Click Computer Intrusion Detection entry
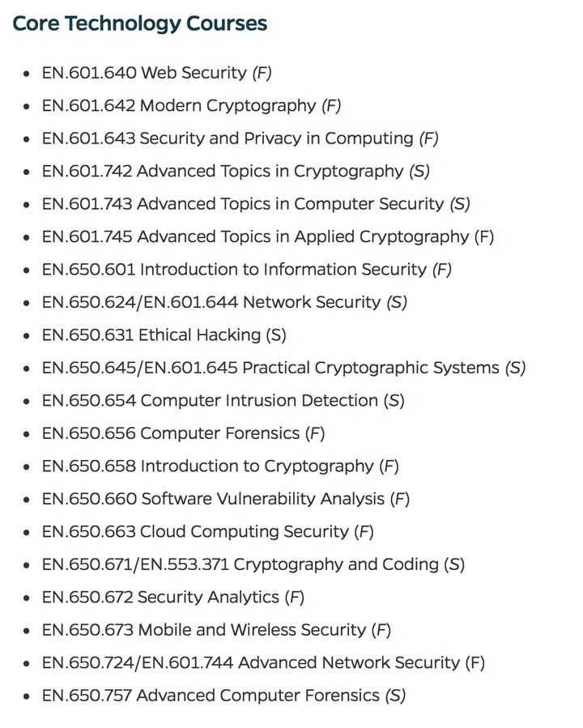This screenshot has width=583, height=728. tap(223, 401)
